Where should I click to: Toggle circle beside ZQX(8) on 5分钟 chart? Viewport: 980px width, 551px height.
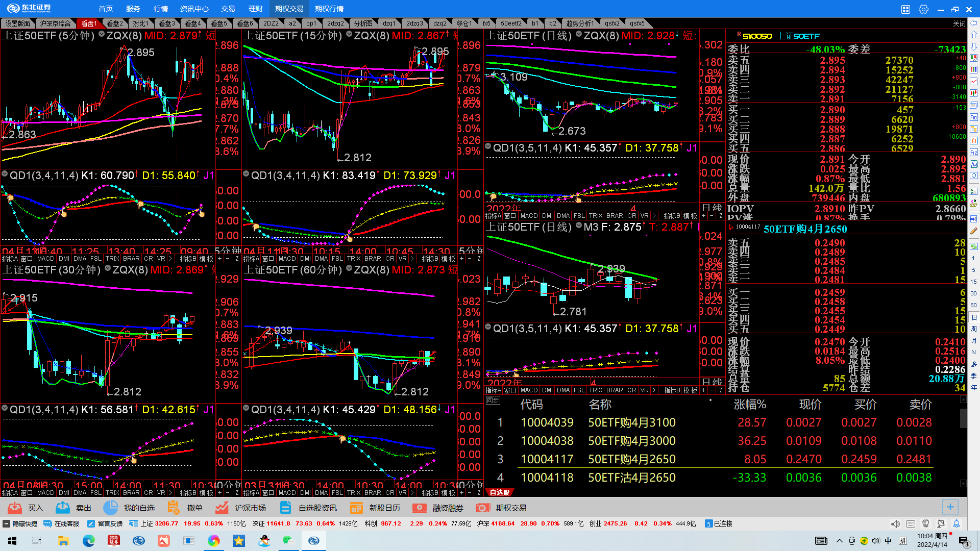tap(102, 35)
